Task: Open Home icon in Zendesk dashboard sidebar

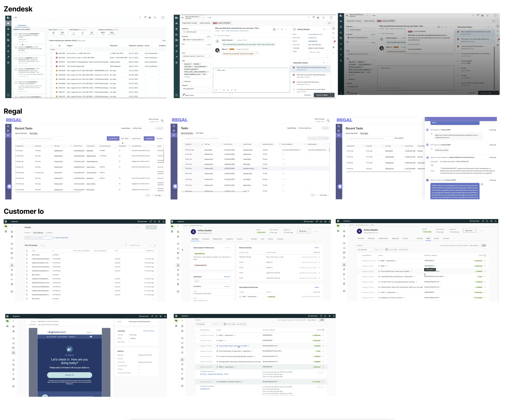Action: click(x=8, y=23)
